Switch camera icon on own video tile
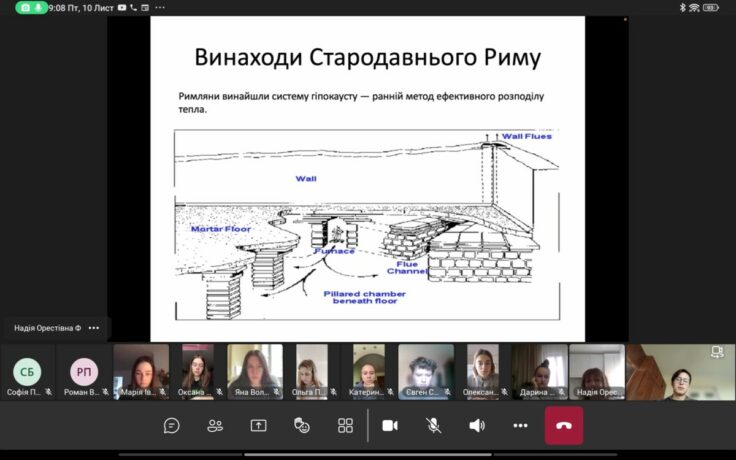The height and width of the screenshot is (460, 736). pos(716,352)
